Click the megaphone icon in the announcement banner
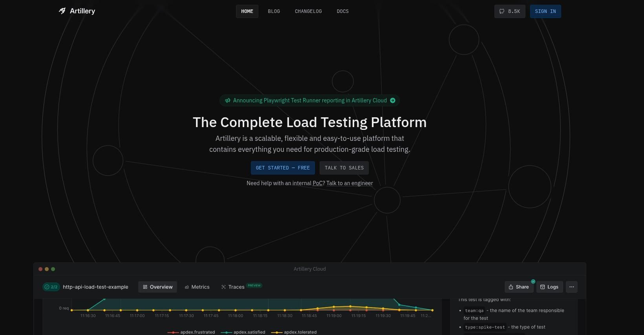This screenshot has width=644, height=335. tap(227, 100)
